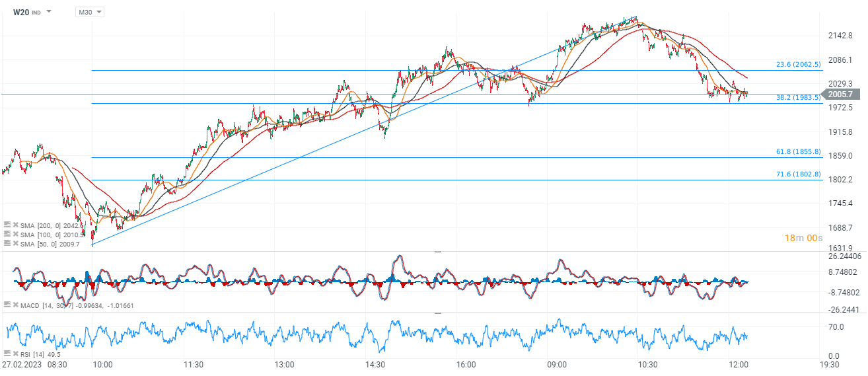Viewport: 868px width, 376px height.
Task: Open the M30 timeframe dropdown
Action: click(90, 12)
